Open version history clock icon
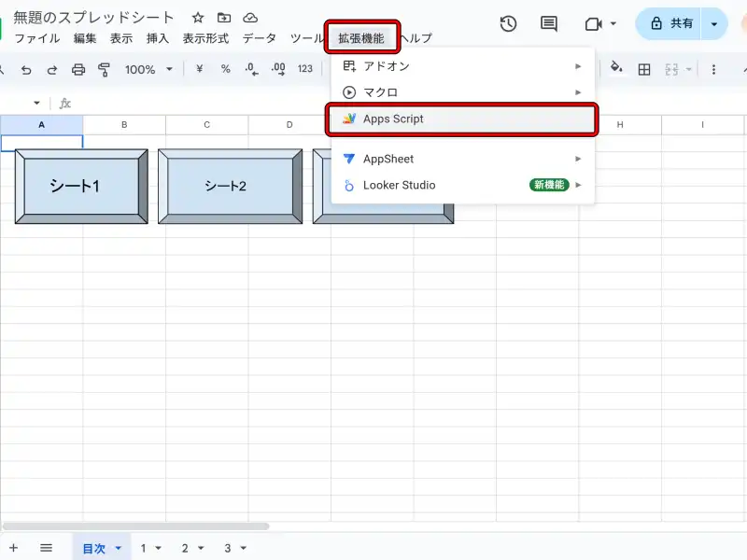Image resolution: width=747 pixels, height=560 pixels. [508, 24]
